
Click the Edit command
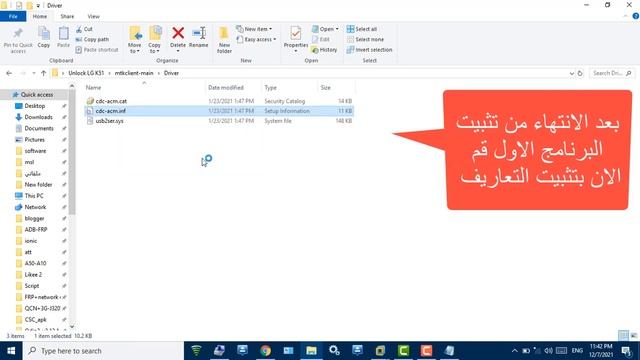(321, 40)
